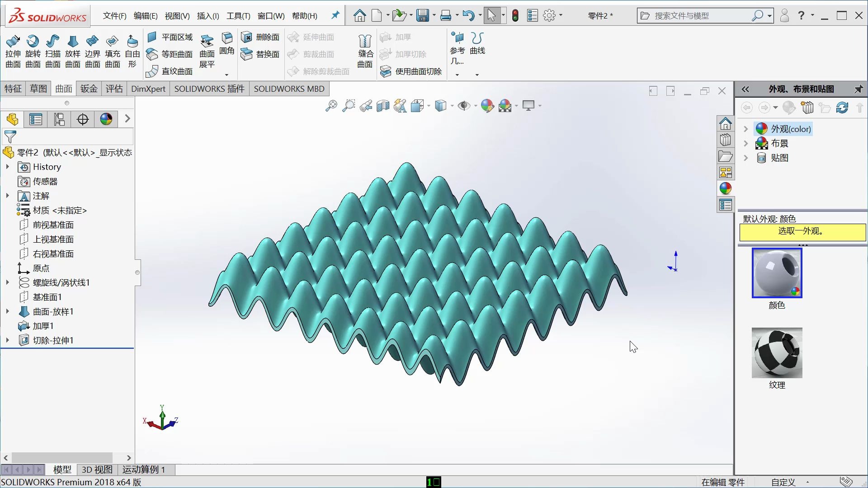Select the 自由形 freeform tool
This screenshot has height=488, width=868.
pyautogui.click(x=132, y=52)
